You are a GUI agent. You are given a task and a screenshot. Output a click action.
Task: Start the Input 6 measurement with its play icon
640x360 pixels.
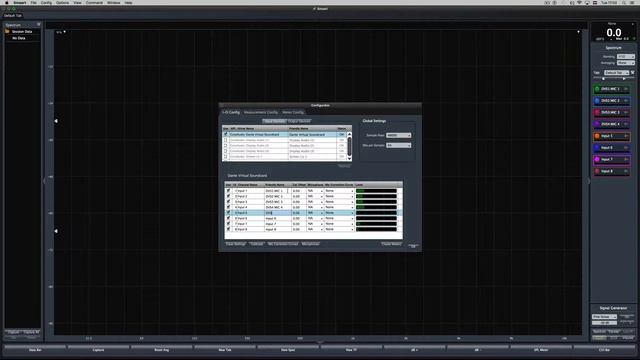tap(626, 148)
